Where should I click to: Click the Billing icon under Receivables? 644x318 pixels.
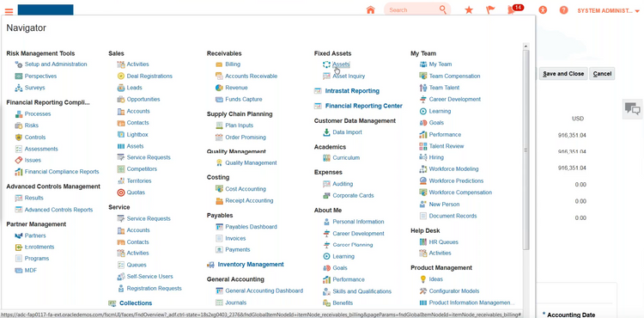click(219, 64)
